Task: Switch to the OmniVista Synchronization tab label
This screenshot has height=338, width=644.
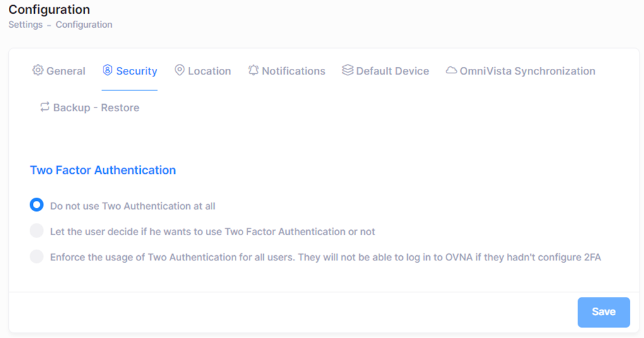Action: click(x=527, y=71)
